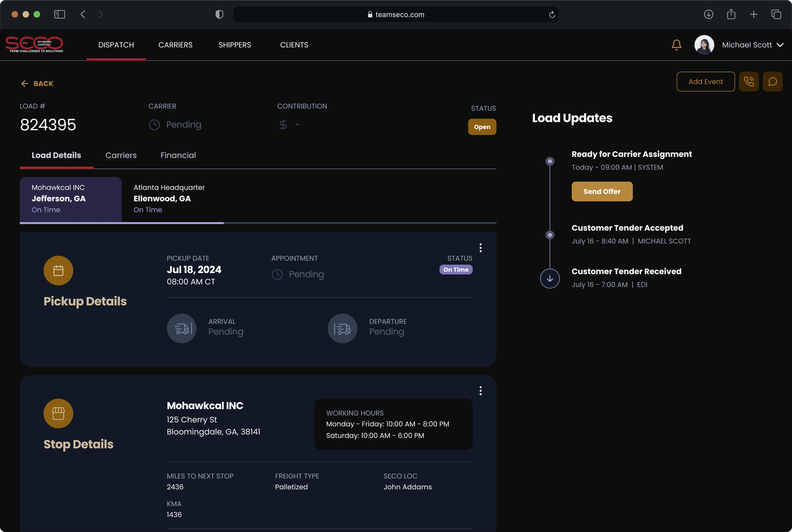Open notifications bell icon
This screenshot has width=792, height=532.
pyautogui.click(x=676, y=45)
